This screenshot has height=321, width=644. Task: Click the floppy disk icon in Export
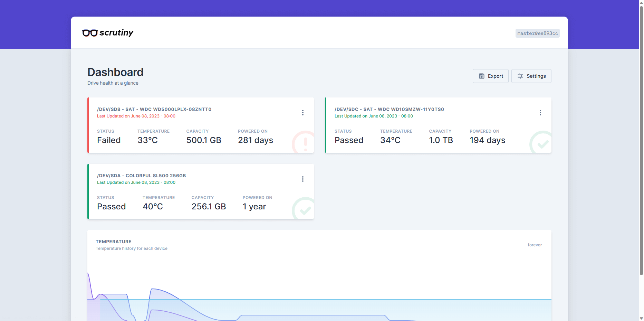pyautogui.click(x=481, y=76)
